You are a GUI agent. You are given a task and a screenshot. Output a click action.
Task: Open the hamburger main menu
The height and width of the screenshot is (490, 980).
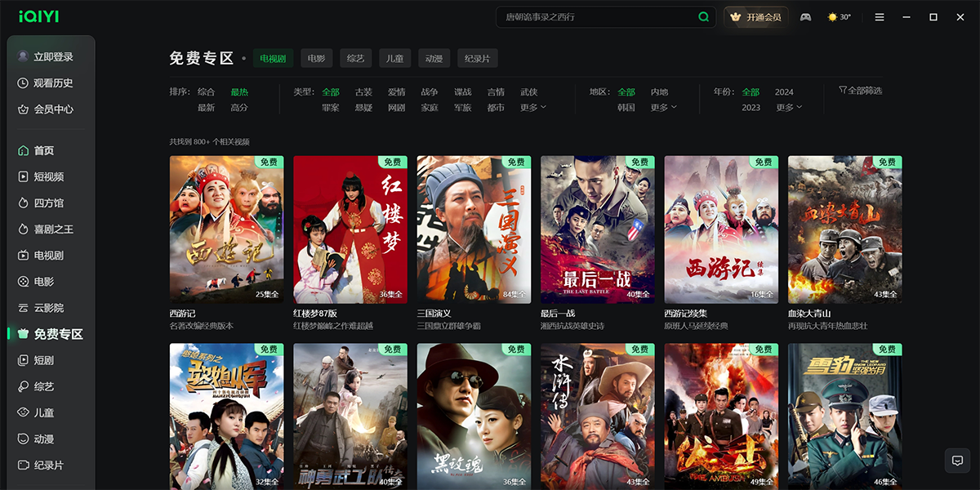coord(880,17)
